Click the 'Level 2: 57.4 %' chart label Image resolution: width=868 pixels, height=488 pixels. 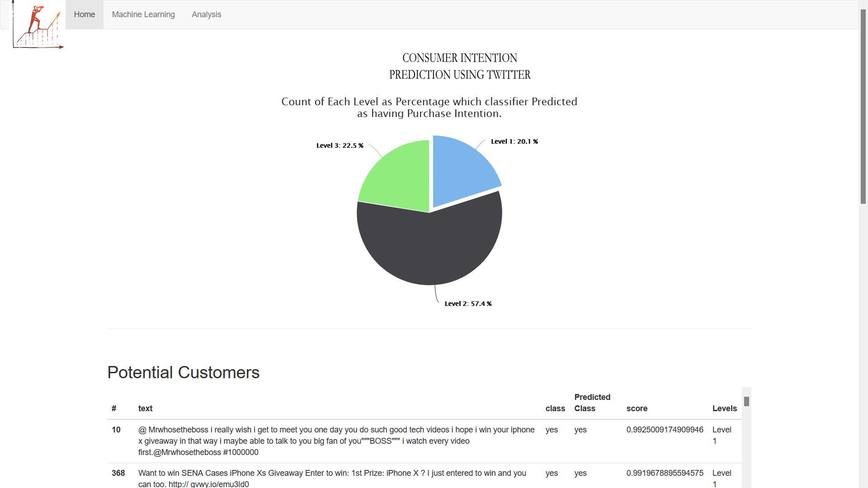point(468,303)
